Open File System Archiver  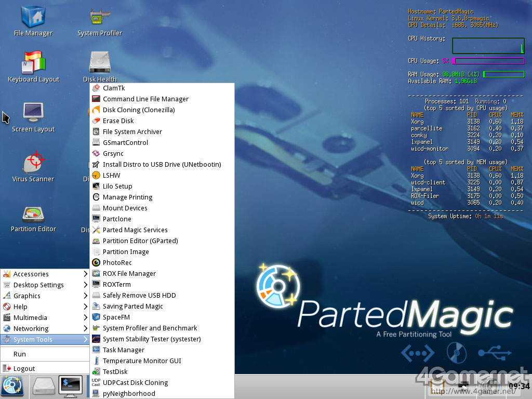click(x=162, y=131)
